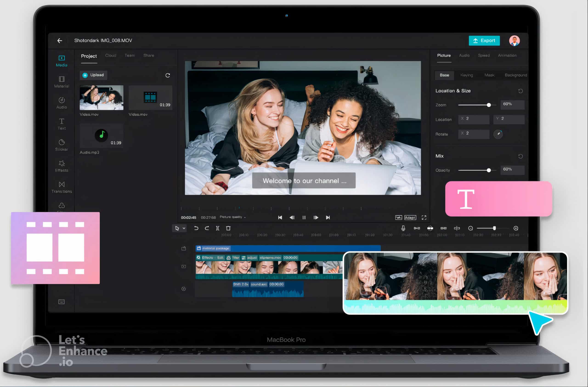
Task: Toggle the material package track icon
Action: (x=184, y=248)
